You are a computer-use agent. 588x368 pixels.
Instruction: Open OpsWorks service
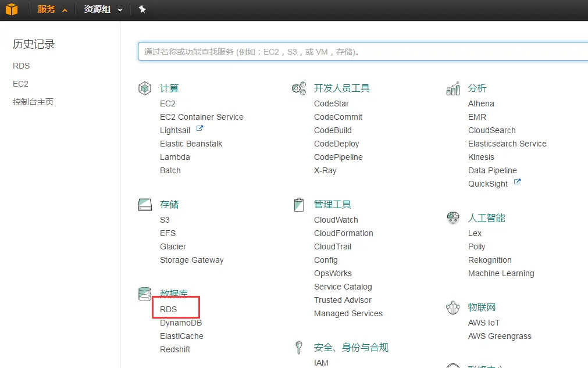(x=333, y=274)
